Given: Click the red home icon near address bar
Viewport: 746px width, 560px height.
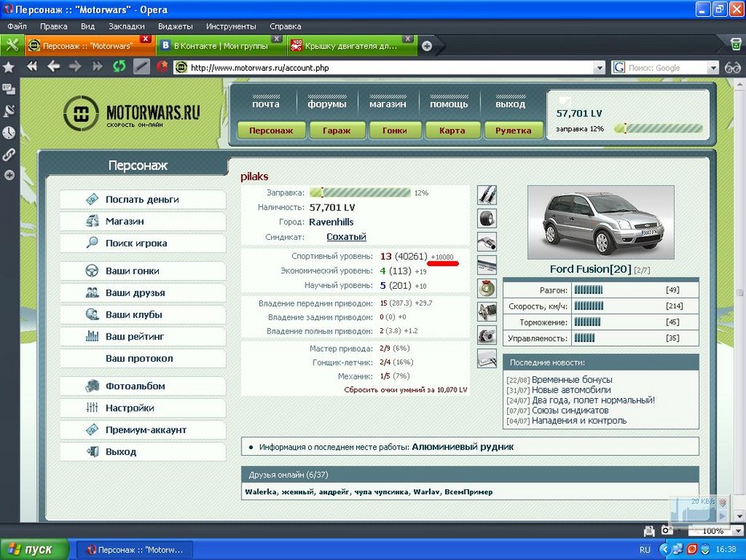Looking at the screenshot, I should point(162,67).
